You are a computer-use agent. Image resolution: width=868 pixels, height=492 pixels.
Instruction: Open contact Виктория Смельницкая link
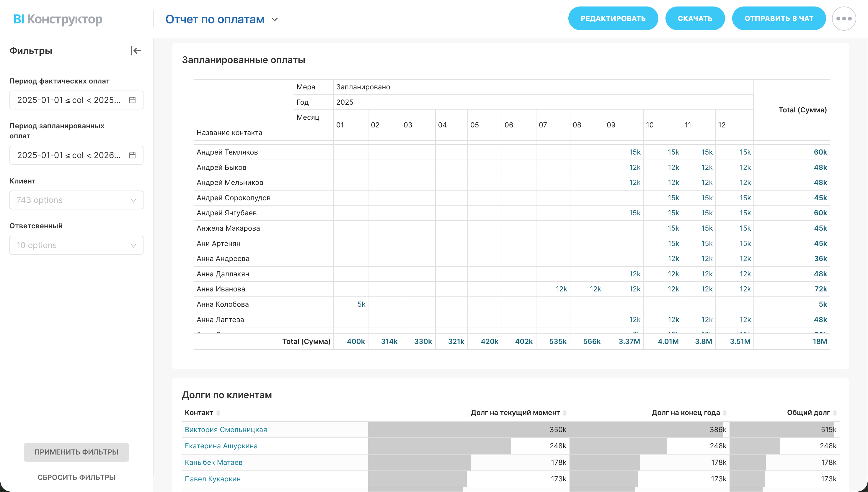(226, 429)
